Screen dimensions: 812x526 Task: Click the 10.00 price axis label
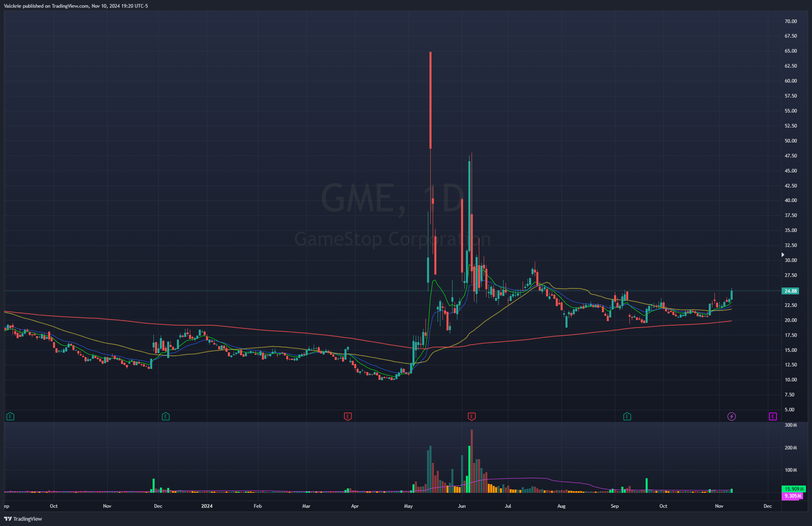click(x=791, y=380)
